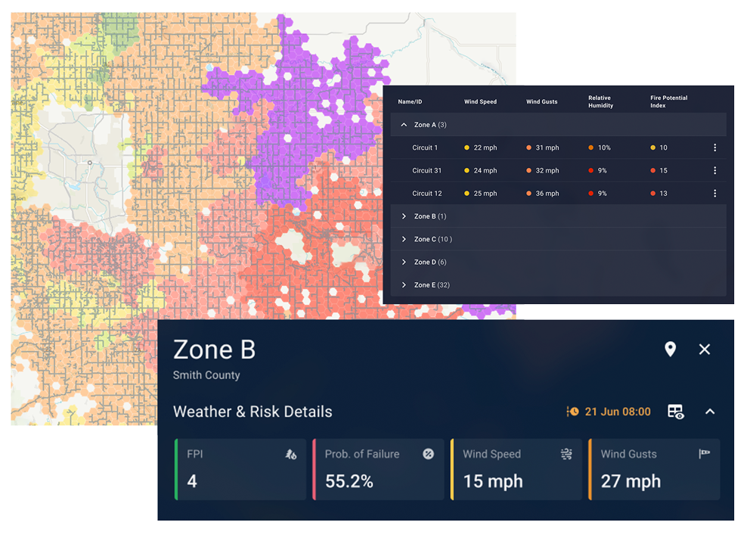The height and width of the screenshot is (550, 756).
Task: Expand the Zone E group
Action: 404,285
